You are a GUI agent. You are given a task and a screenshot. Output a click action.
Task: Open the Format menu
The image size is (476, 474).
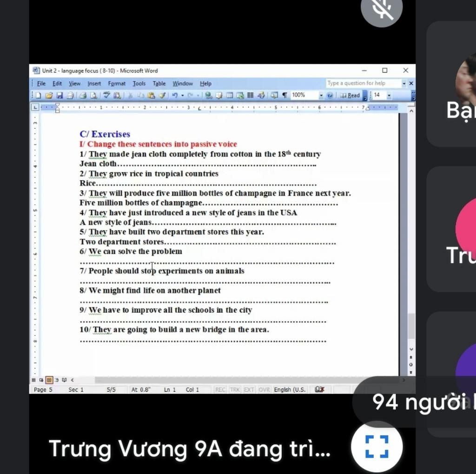pyautogui.click(x=117, y=84)
